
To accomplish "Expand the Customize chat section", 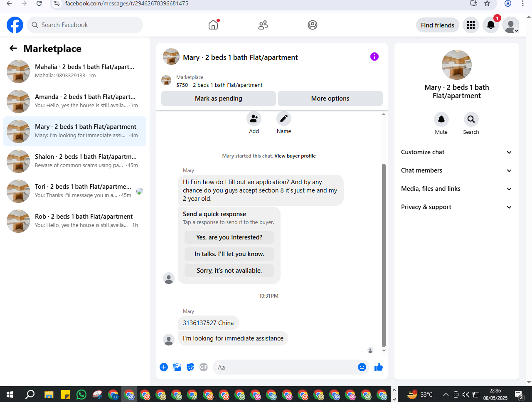I will pyautogui.click(x=456, y=152).
